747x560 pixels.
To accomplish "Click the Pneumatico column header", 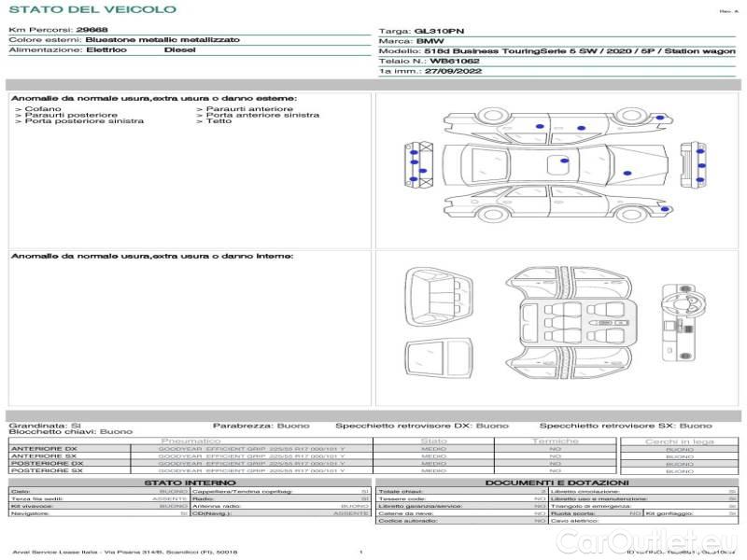I will point(190,441).
